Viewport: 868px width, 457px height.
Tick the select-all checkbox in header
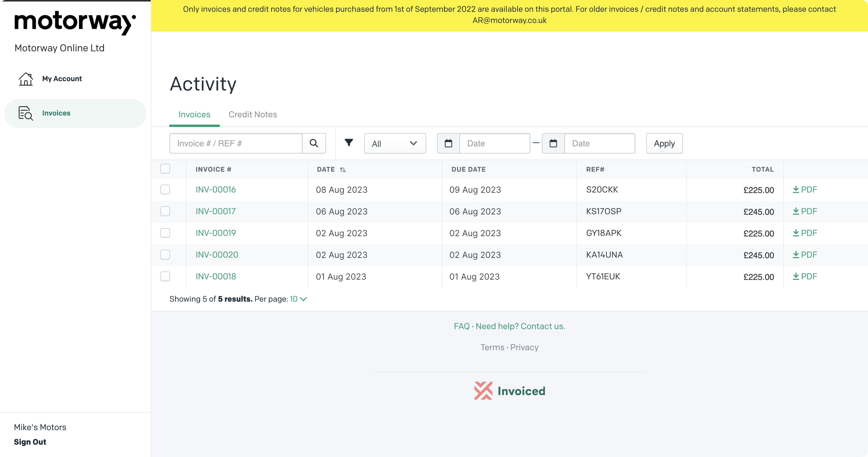coord(165,169)
